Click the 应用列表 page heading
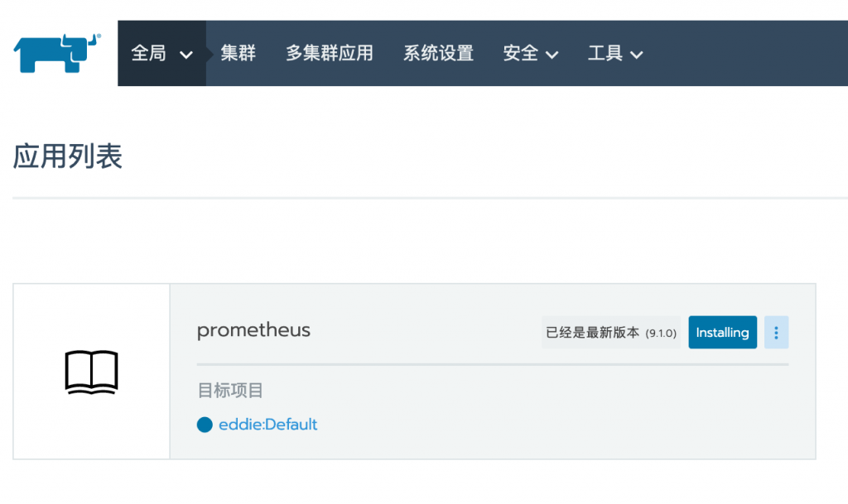This screenshot has height=504, width=848. [x=68, y=156]
